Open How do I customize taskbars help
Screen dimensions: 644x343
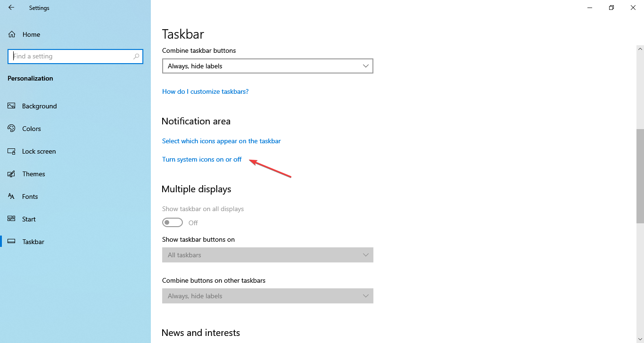[205, 91]
